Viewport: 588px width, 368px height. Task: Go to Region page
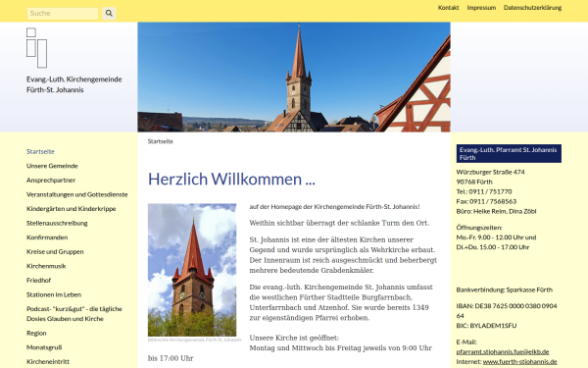(36, 333)
